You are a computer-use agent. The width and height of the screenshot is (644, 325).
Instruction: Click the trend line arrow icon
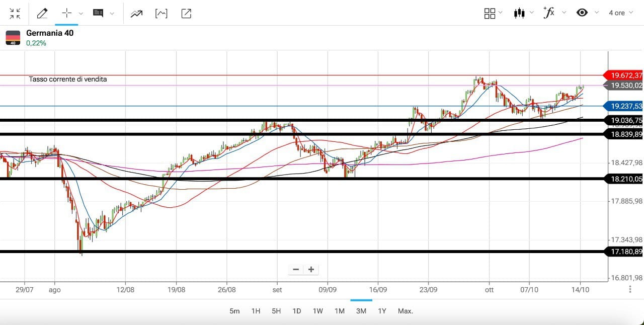[x=136, y=14]
